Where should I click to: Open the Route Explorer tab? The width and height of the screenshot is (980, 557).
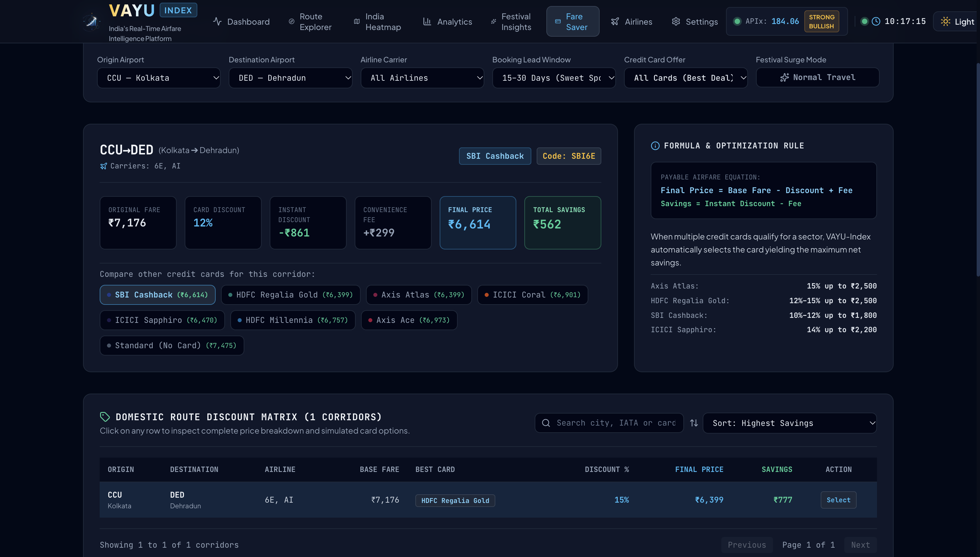click(310, 21)
